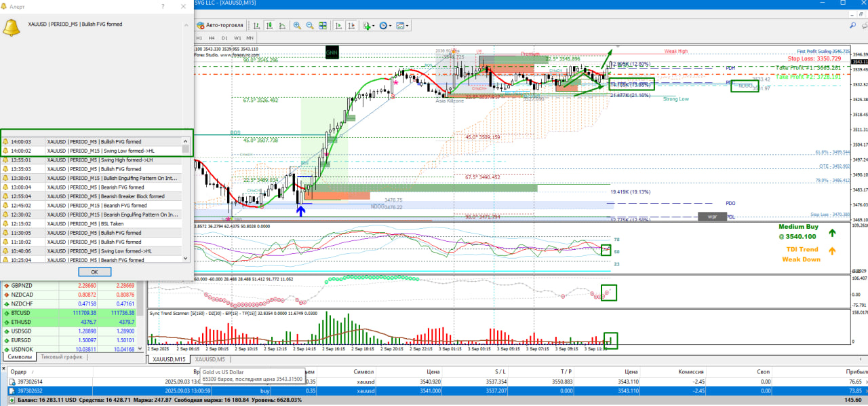868x406 pixels.
Task: Open the Тиковый график tab
Action: [62, 356]
